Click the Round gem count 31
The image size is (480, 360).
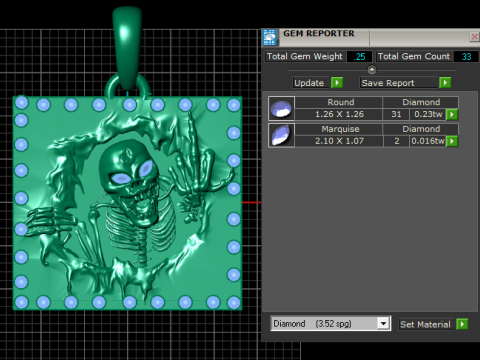pos(396,114)
